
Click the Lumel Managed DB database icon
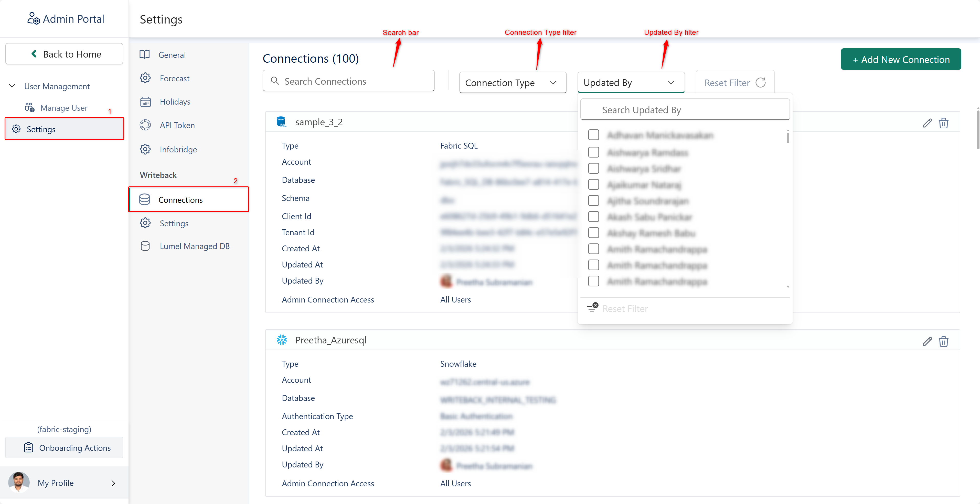[x=145, y=246]
